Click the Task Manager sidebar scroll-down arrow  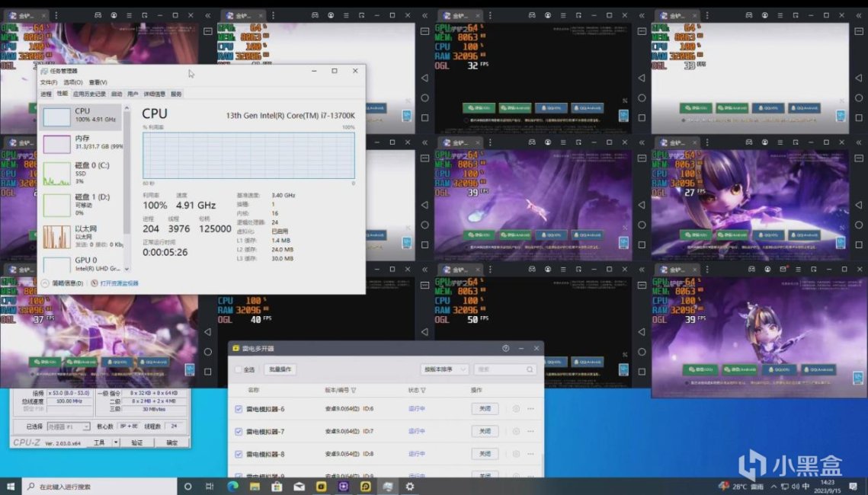tap(127, 269)
